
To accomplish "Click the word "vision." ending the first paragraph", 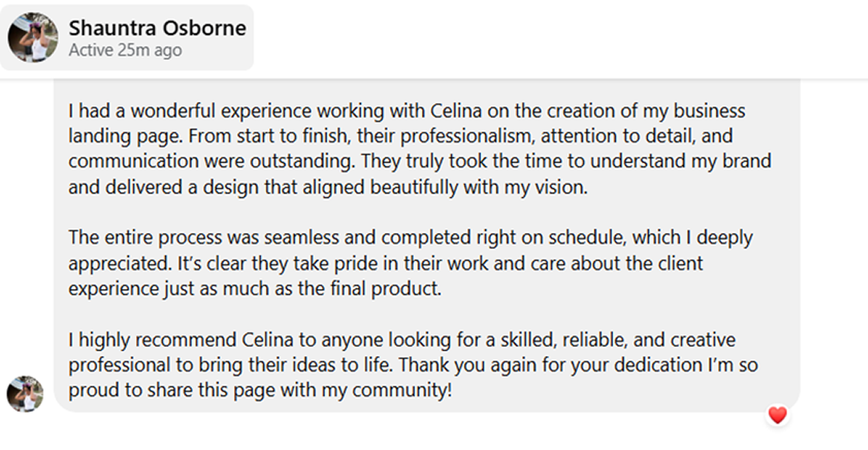I will coord(563,187).
